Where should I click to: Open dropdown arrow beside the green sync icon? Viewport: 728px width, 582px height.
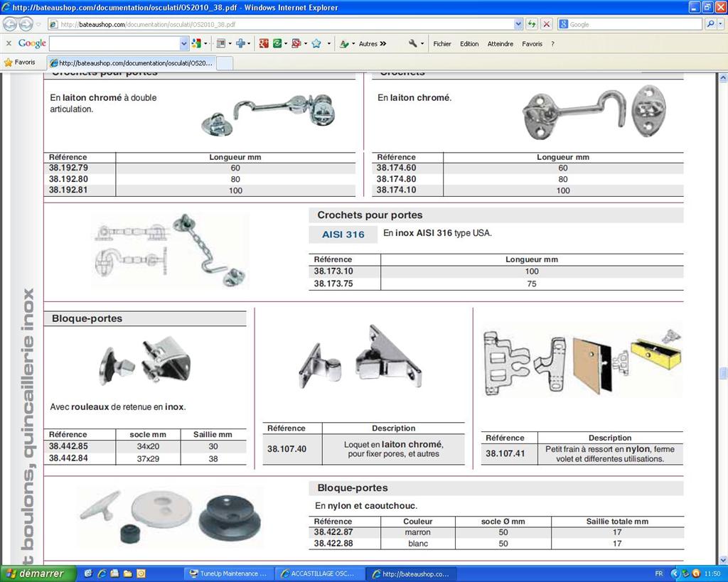[286, 44]
